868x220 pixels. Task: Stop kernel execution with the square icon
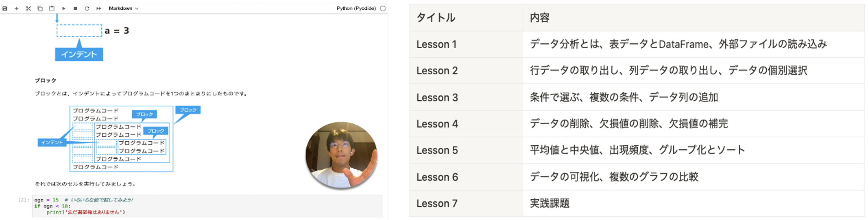[75, 9]
